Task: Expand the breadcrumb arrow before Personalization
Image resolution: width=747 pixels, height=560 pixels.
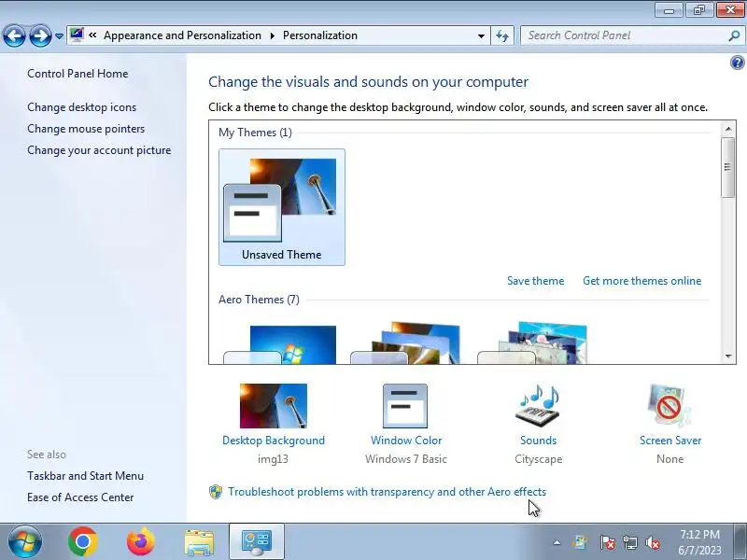Action: coord(272,35)
